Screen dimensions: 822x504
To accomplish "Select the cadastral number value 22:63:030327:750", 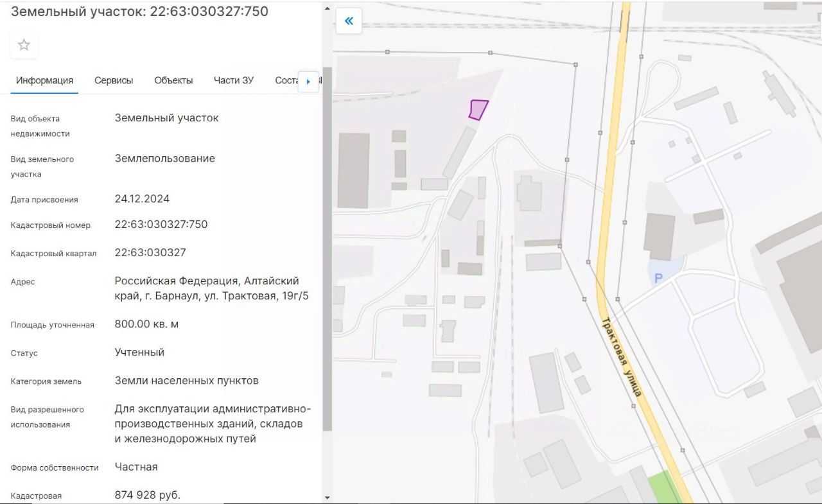I will coord(161,224).
